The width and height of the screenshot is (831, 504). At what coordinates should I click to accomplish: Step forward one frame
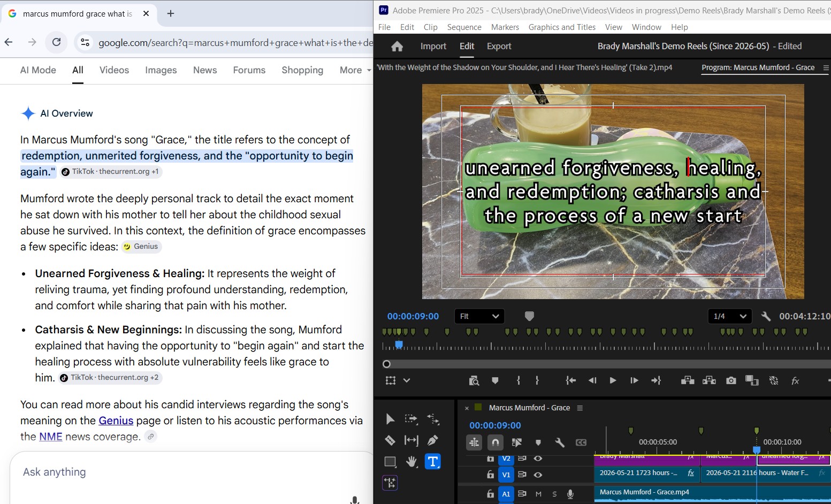point(634,380)
